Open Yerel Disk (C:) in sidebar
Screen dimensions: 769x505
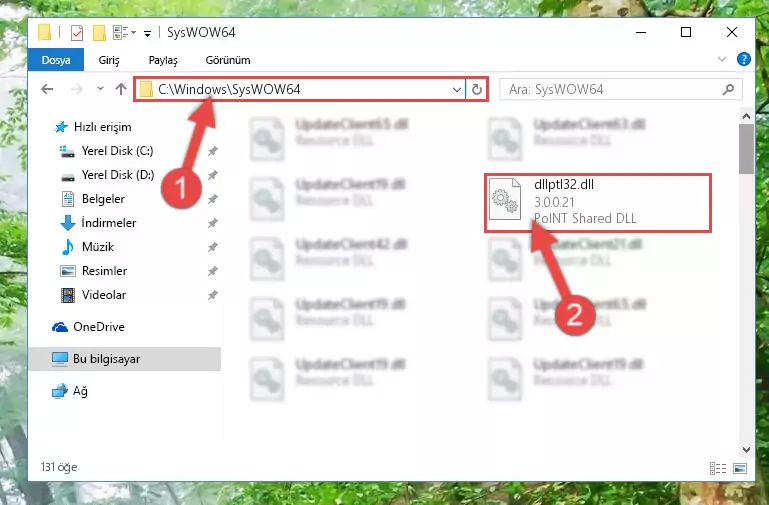point(117,151)
